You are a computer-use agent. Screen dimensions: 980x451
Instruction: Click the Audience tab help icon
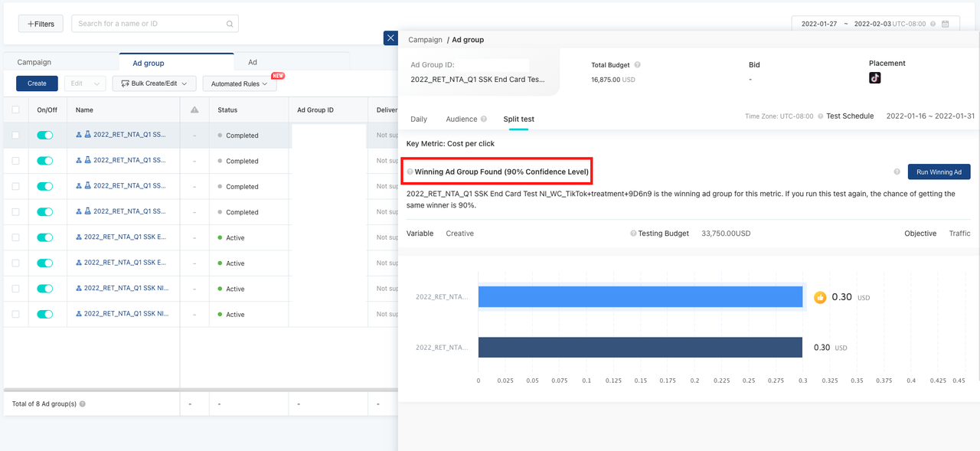point(484,119)
